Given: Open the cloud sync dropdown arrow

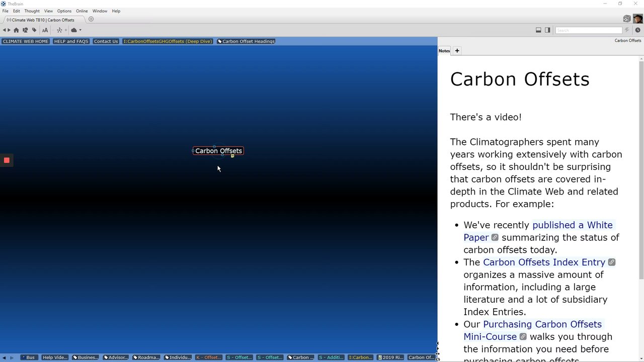Looking at the screenshot, I should 80,30.
